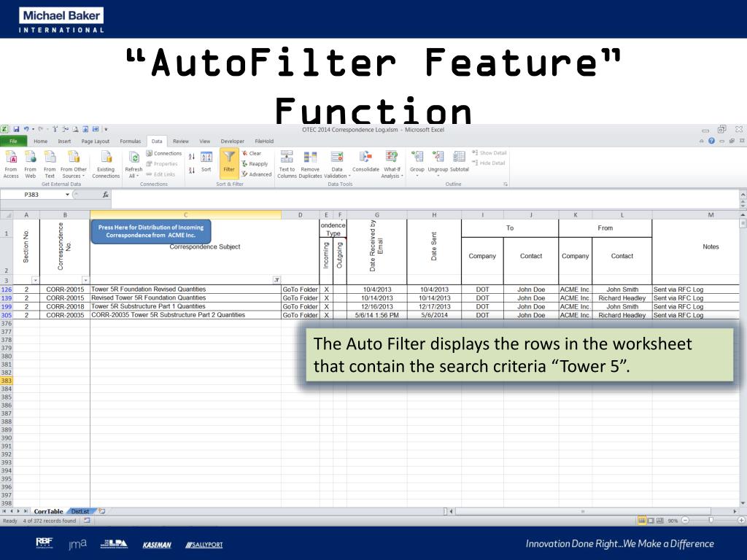Click GoTo Folder link in row 126
The width and height of the screenshot is (747, 560).
[300, 289]
